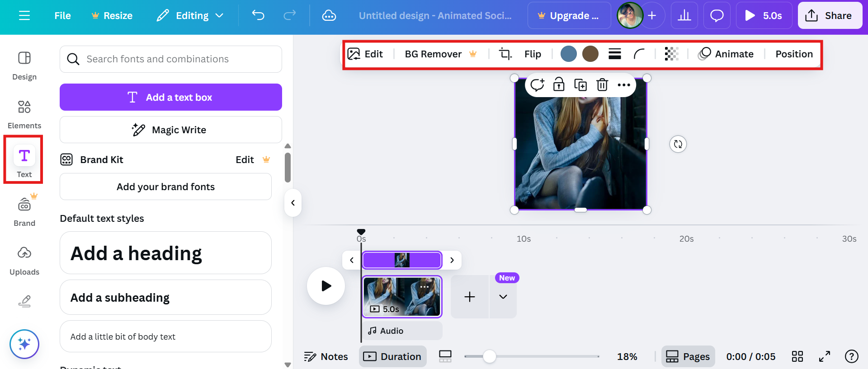
Task: Delete the selected image with trash
Action: (x=602, y=84)
